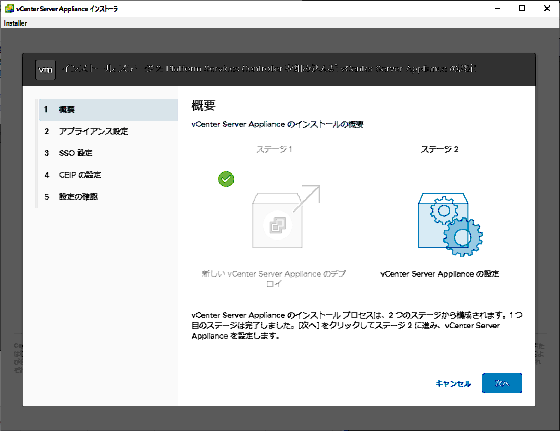Click the green stage 1 completed checkmark

(226, 179)
